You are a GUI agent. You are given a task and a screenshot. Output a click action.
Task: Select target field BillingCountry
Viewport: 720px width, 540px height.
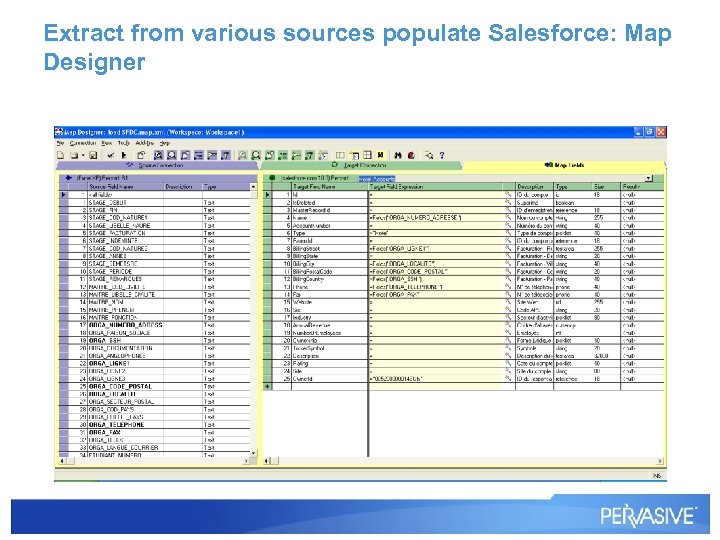[329, 279]
